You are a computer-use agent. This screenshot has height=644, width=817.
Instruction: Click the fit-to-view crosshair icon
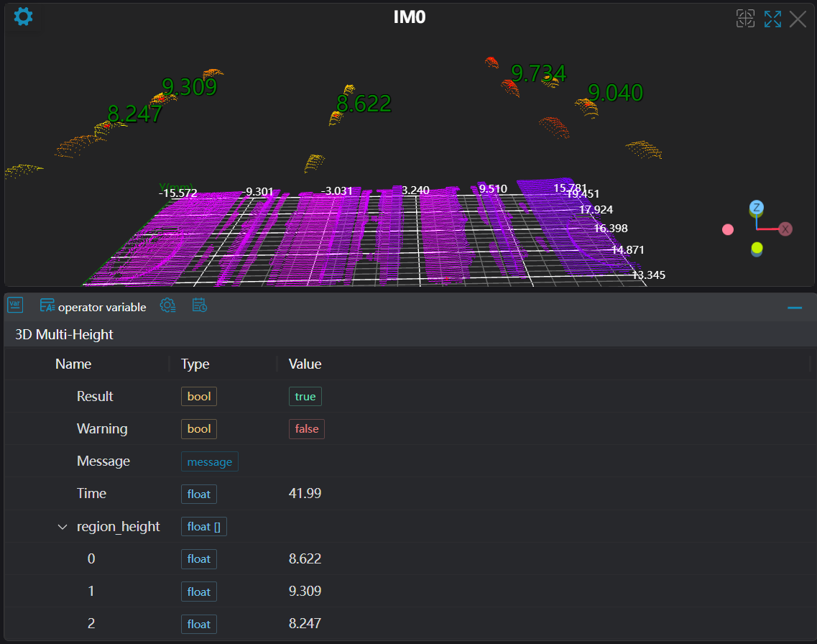[x=746, y=19]
